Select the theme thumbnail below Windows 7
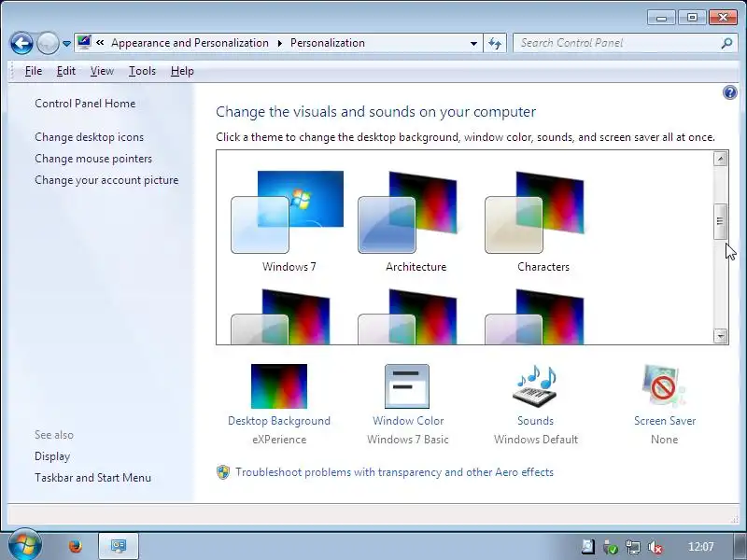Viewport: 747px width, 560px height. (x=280, y=316)
